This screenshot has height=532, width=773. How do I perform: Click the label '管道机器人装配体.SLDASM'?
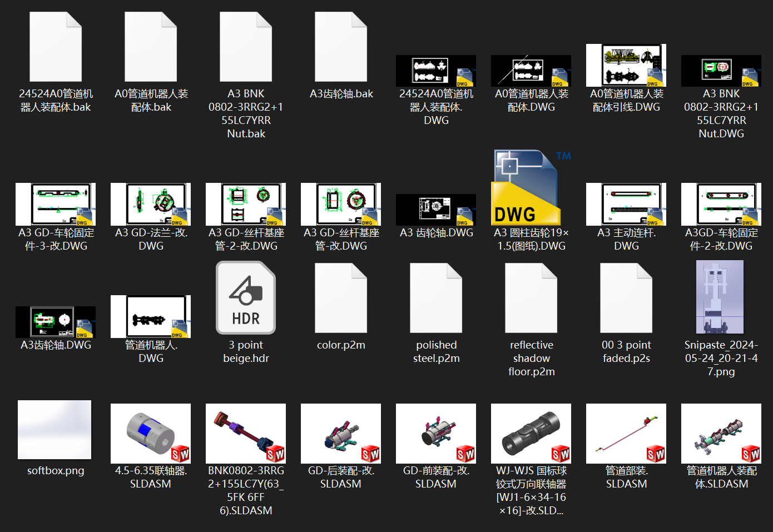pos(721,477)
